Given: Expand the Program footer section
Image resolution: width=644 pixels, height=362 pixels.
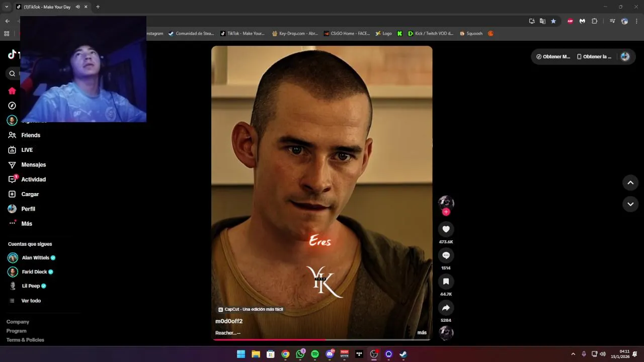Looking at the screenshot, I should (16, 331).
